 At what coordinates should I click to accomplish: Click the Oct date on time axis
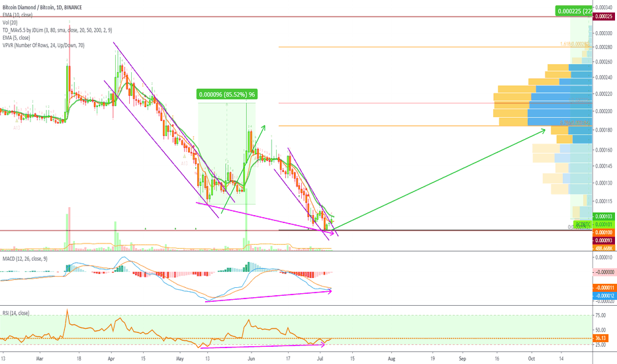[x=532, y=359]
